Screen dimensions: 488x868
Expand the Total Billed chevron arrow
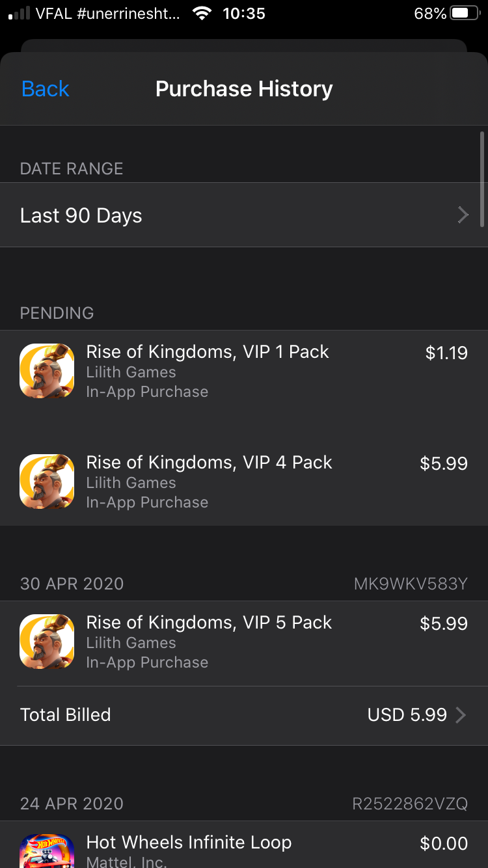pyautogui.click(x=461, y=715)
